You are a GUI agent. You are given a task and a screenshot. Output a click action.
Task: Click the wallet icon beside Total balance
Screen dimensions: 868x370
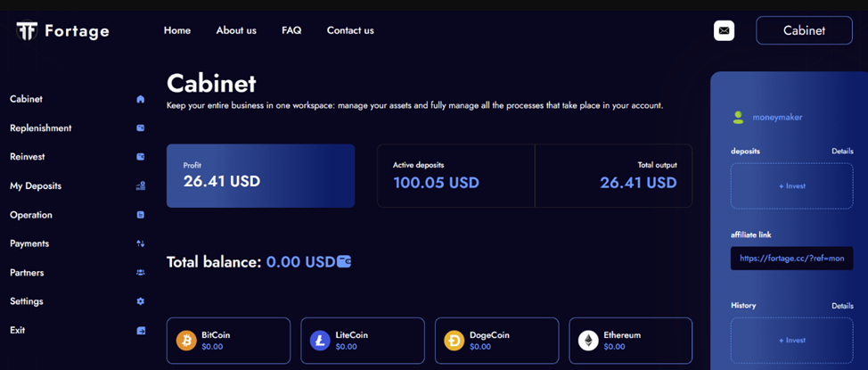point(343,262)
